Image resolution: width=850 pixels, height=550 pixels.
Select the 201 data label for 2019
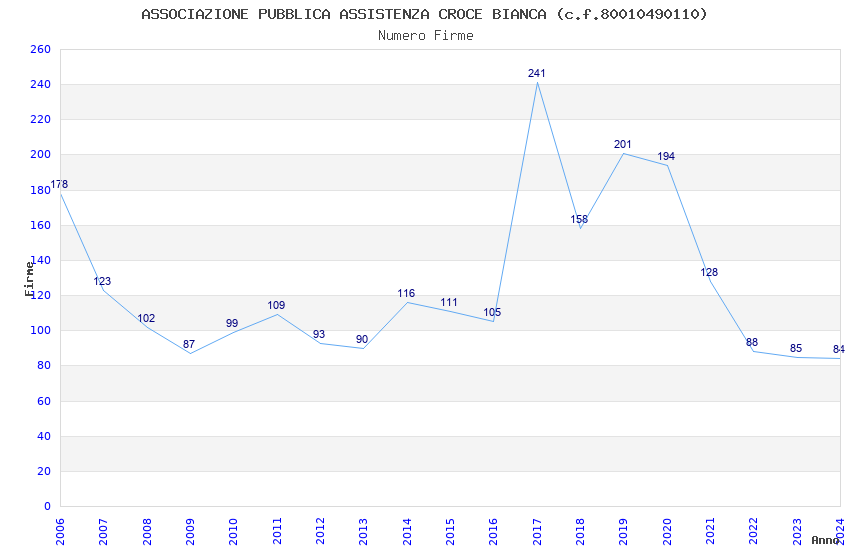[623, 144]
